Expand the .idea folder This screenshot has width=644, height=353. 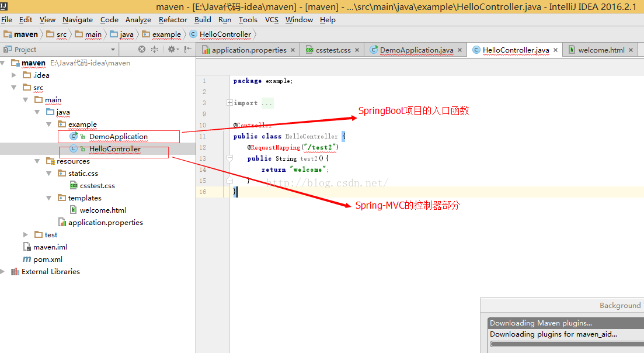[x=14, y=75]
